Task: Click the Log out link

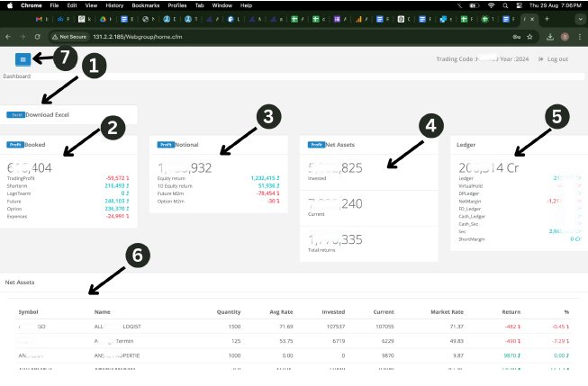Action: [553, 58]
